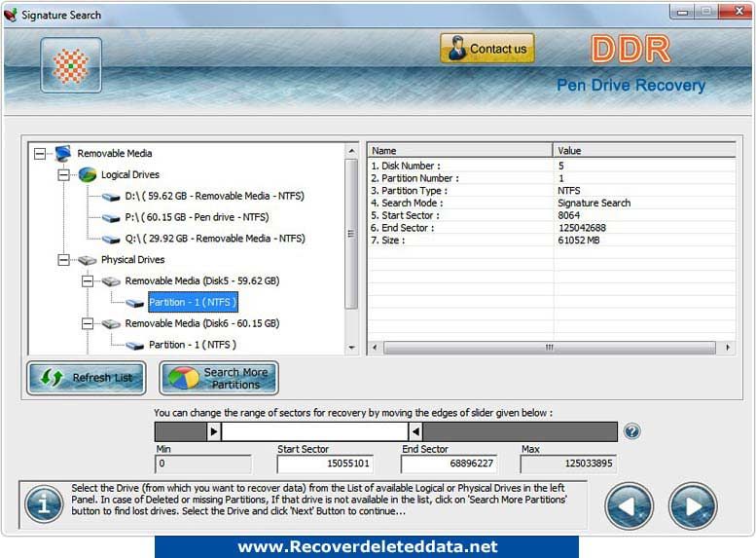
Task: Click the Name column header
Action: (x=460, y=151)
